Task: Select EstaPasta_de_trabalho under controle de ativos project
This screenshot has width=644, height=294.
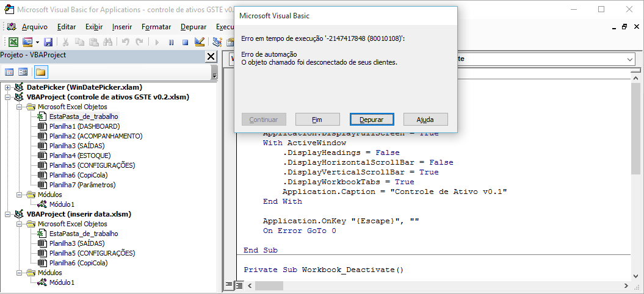Action: 84,117
